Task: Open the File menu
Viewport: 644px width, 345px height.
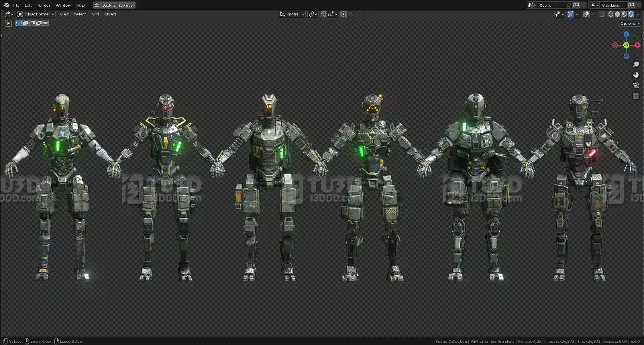Action: pyautogui.click(x=15, y=5)
